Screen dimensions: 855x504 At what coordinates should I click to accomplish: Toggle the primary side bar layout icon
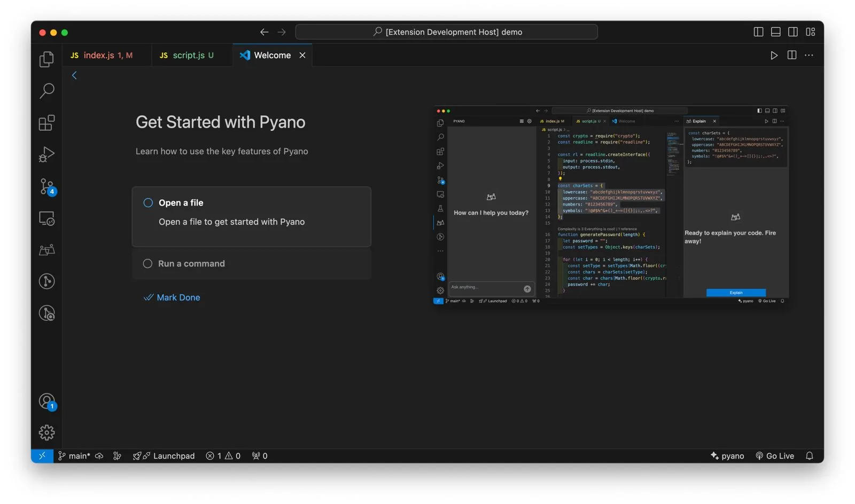pos(758,32)
